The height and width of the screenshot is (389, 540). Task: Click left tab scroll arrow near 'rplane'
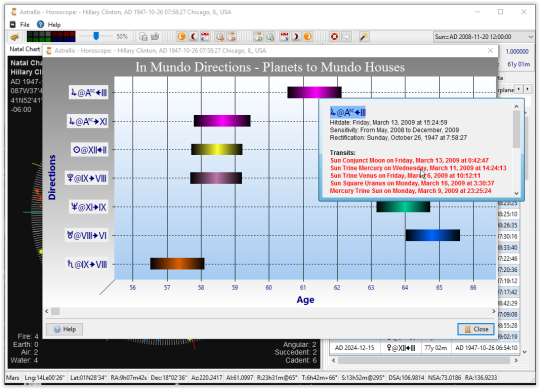pyautogui.click(x=519, y=89)
